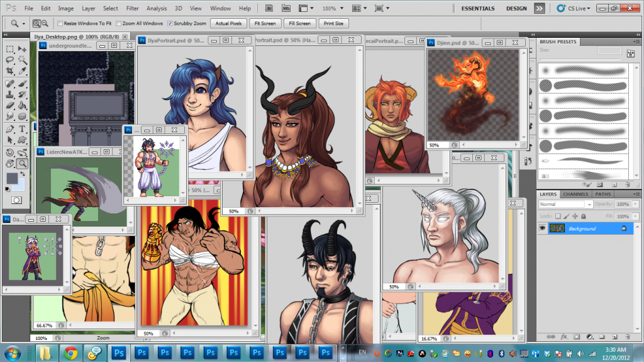Open Brush Presets panel options menu
Viewport: 644px width, 362px height.
[x=636, y=42]
